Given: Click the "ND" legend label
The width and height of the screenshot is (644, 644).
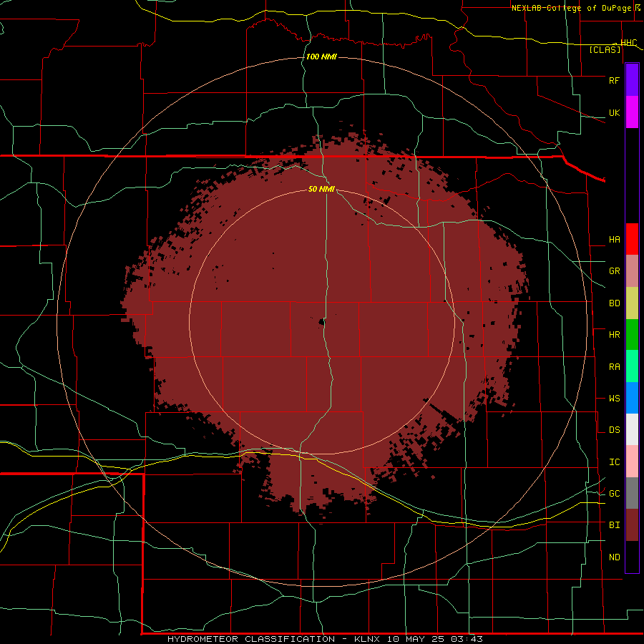Looking at the screenshot, I should [x=614, y=557].
